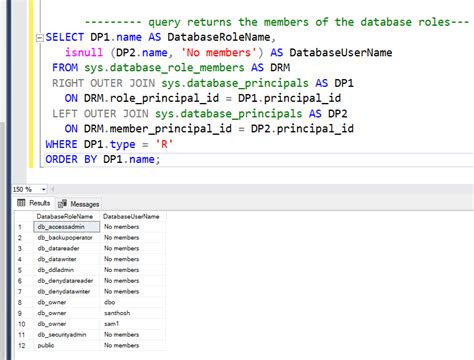This screenshot has height=360, width=474.
Task: Select db_owner cell in row 8
Action: 66,302
